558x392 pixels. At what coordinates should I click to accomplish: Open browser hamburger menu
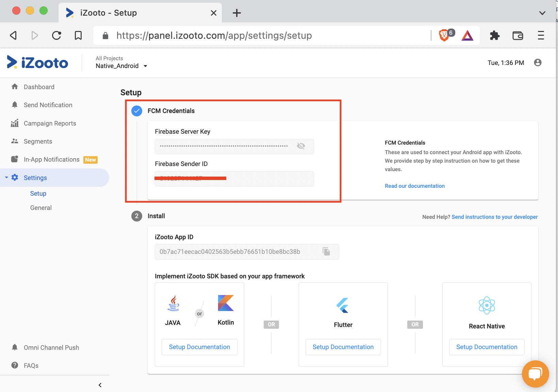[541, 35]
